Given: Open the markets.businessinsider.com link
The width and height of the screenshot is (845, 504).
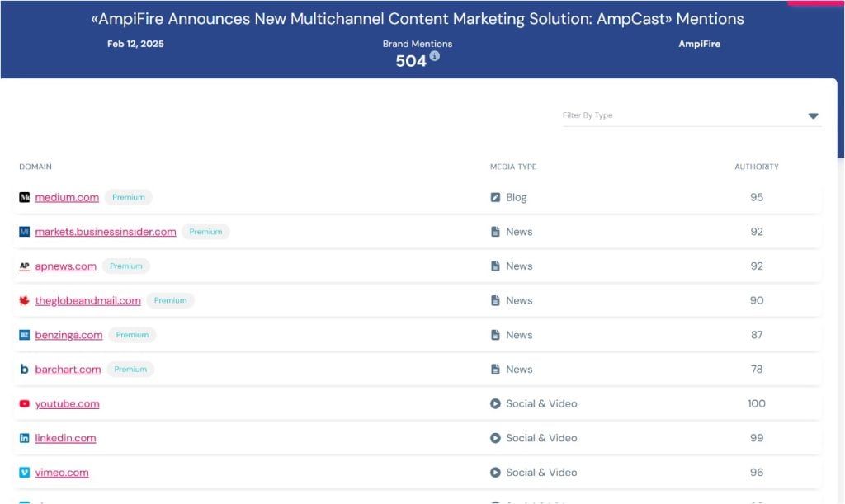Looking at the screenshot, I should point(106,232).
